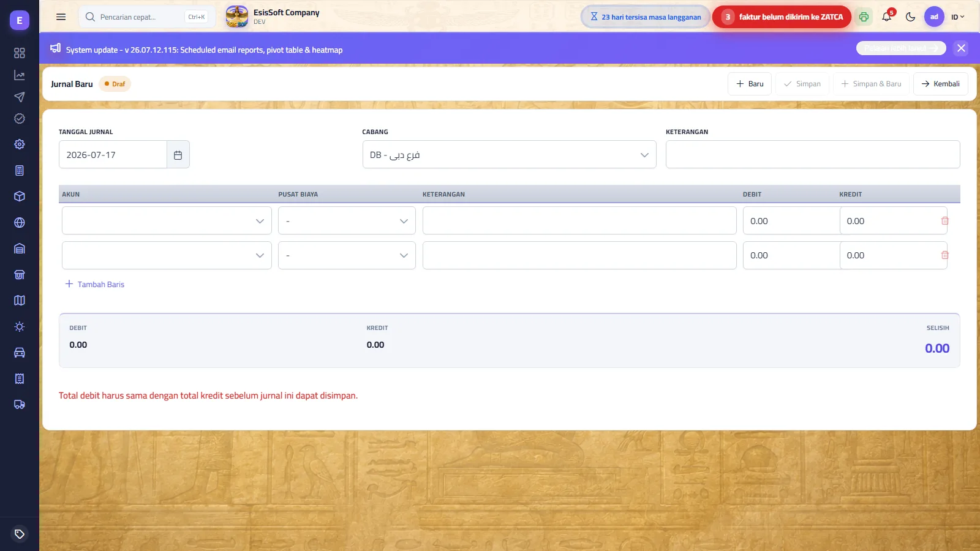Open the delivery truck sidebar icon
Image resolution: width=980 pixels, height=551 pixels.
coord(20,405)
